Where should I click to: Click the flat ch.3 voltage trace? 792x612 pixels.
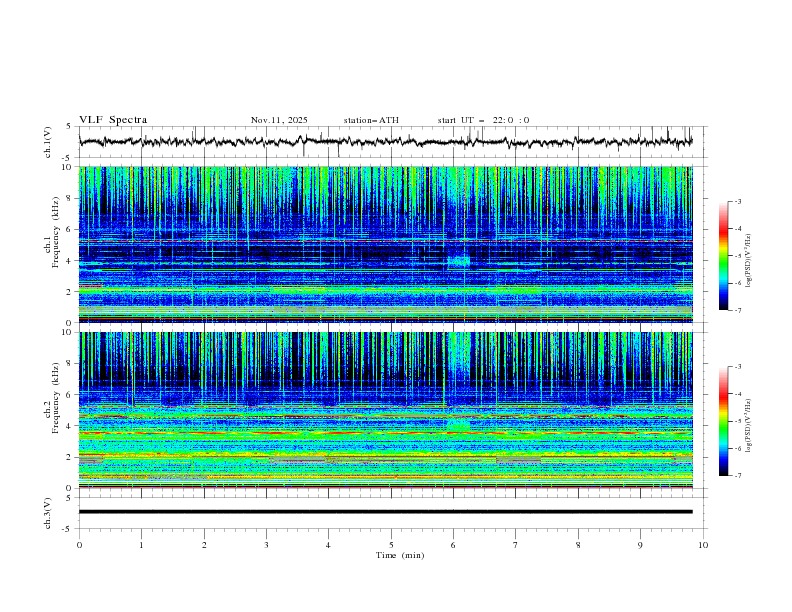click(390, 512)
